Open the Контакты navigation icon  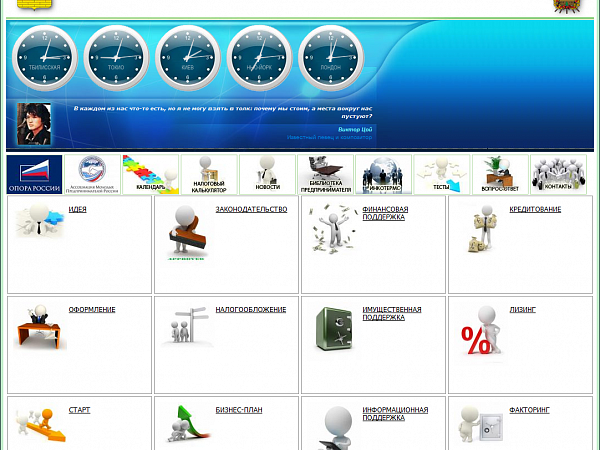coord(558,174)
